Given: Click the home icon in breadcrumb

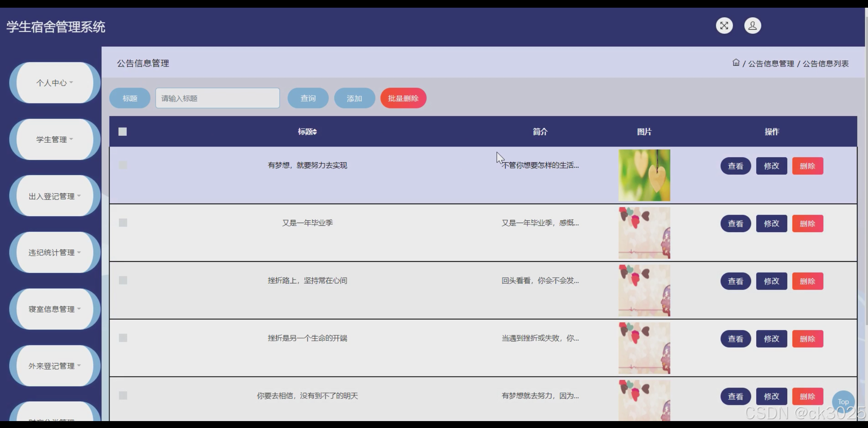Looking at the screenshot, I should click(x=736, y=63).
